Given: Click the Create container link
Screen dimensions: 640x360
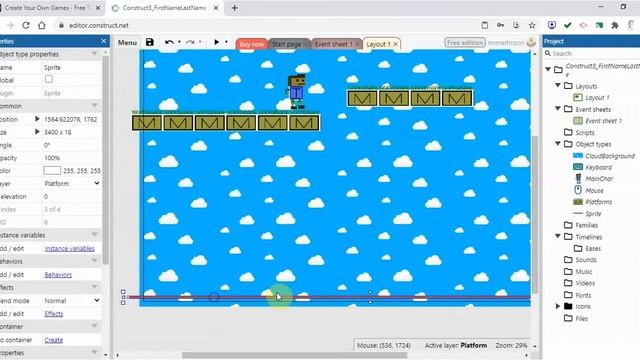Looking at the screenshot, I should [53, 340].
